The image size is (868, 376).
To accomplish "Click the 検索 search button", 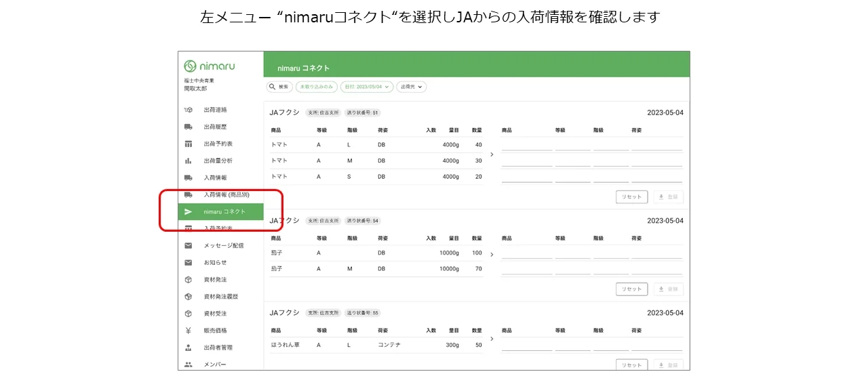I will (x=279, y=87).
